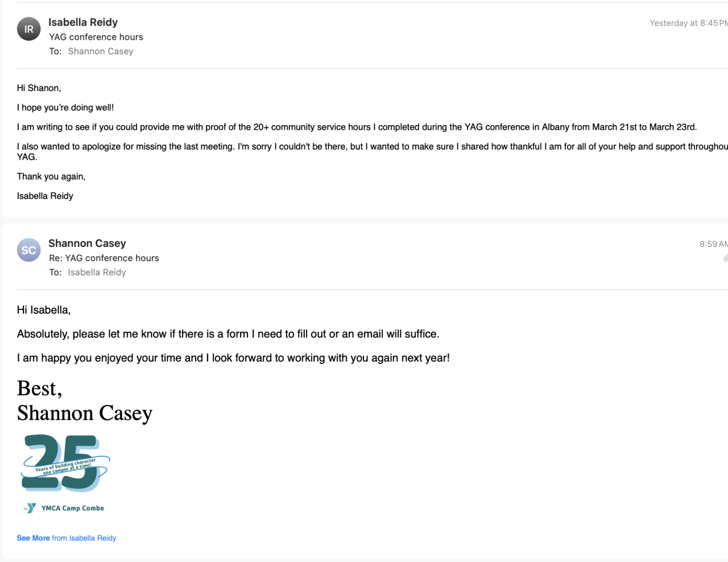This screenshot has height=562, width=728.
Task: Click the 'Re: YAG conference hours' subject
Action: tap(104, 258)
